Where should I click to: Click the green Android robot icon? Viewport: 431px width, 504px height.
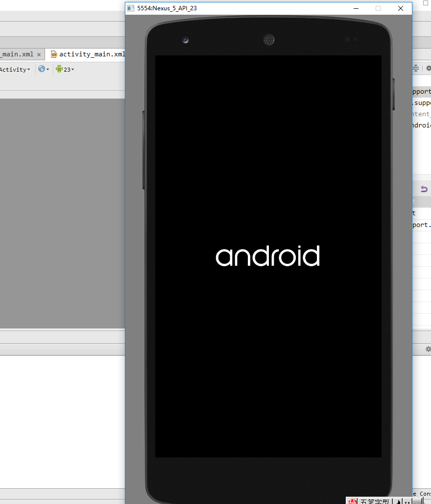point(59,69)
